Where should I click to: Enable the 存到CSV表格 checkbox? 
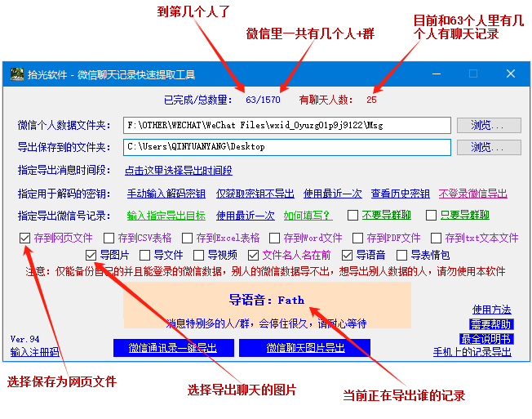click(109, 238)
